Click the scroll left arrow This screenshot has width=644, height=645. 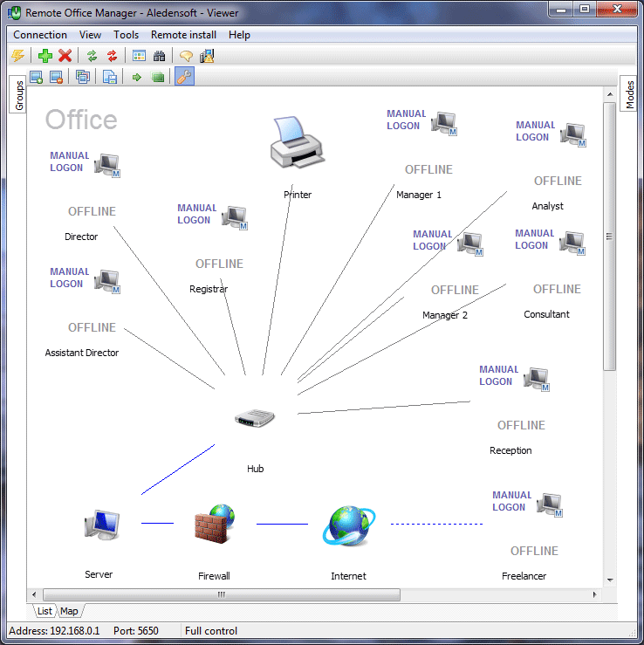click(x=34, y=594)
